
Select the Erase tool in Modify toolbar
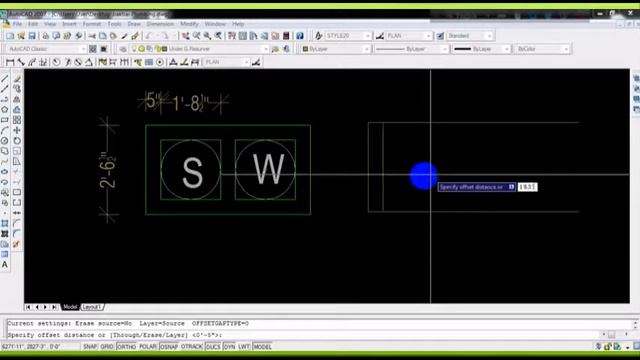point(17,78)
